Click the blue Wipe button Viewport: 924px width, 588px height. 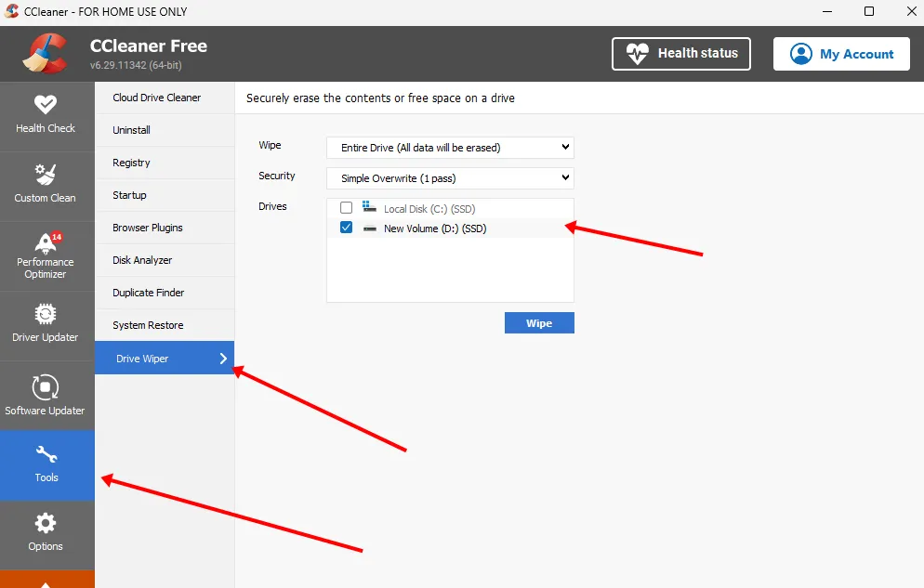pos(539,323)
